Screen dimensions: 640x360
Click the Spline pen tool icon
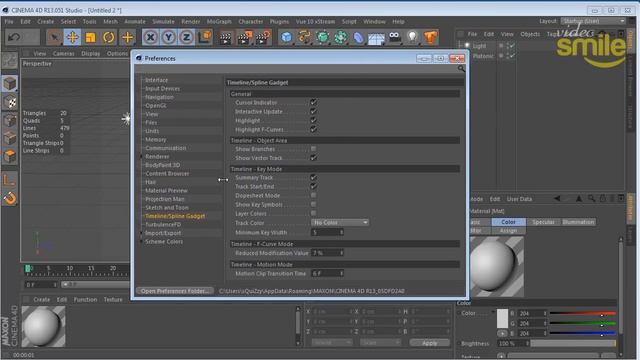point(304,38)
